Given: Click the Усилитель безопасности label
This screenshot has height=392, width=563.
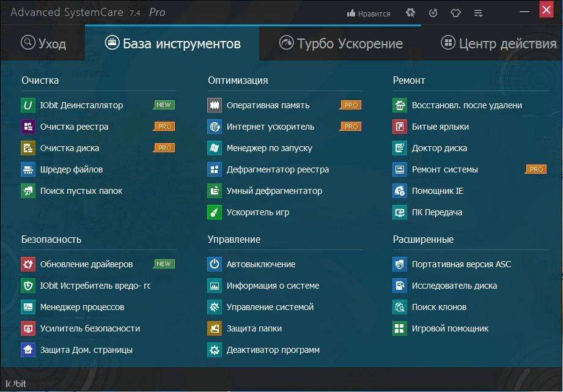Looking at the screenshot, I should pyautogui.click(x=90, y=328).
